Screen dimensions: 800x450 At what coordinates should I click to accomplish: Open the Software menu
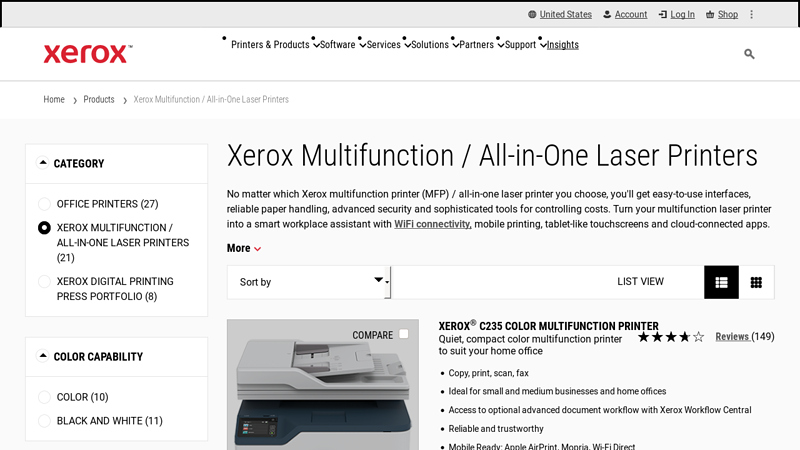337,45
